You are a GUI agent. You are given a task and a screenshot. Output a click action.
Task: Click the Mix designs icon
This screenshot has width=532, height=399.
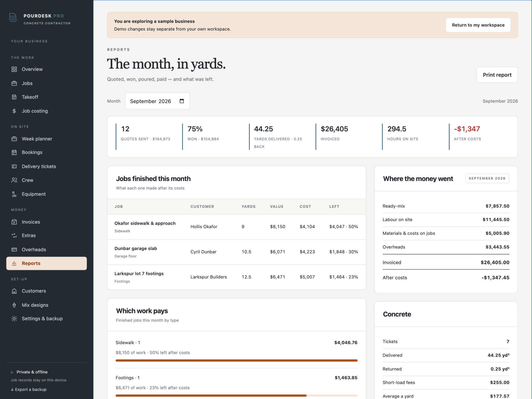[14, 305]
